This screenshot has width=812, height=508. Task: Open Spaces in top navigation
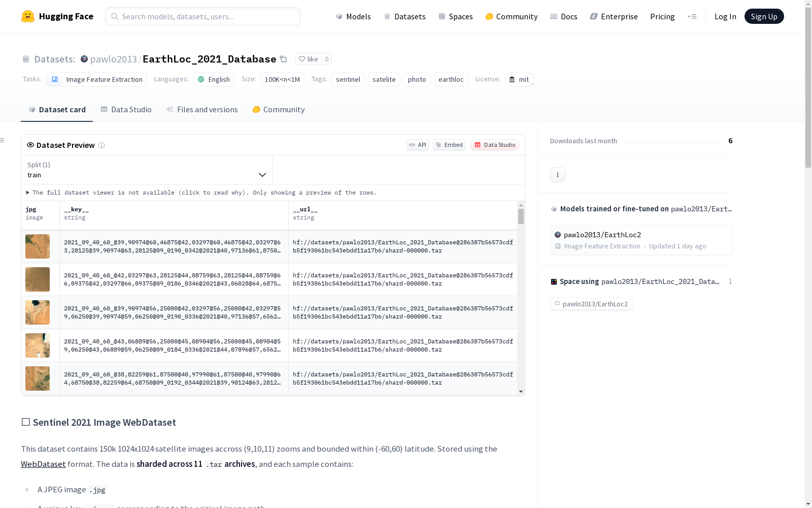(455, 16)
